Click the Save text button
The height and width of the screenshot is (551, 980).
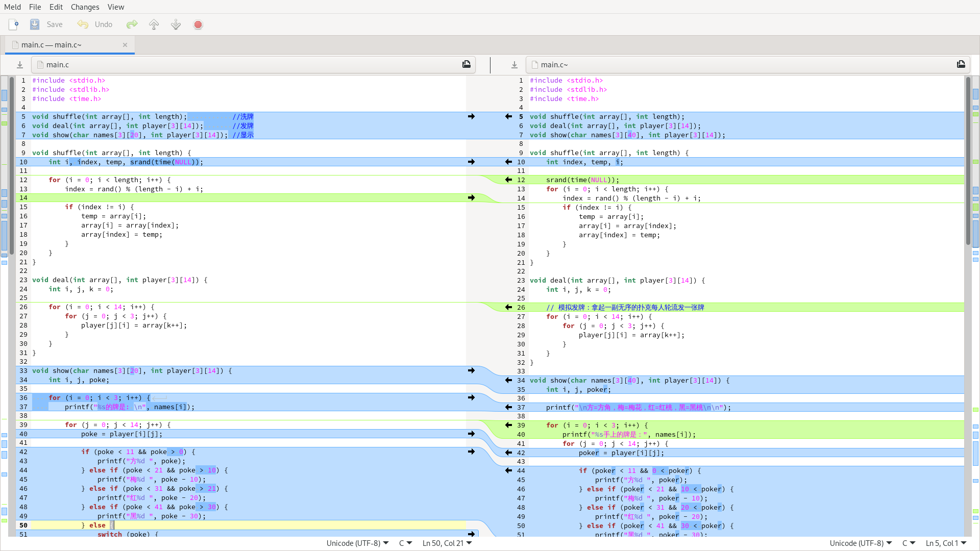55,24
